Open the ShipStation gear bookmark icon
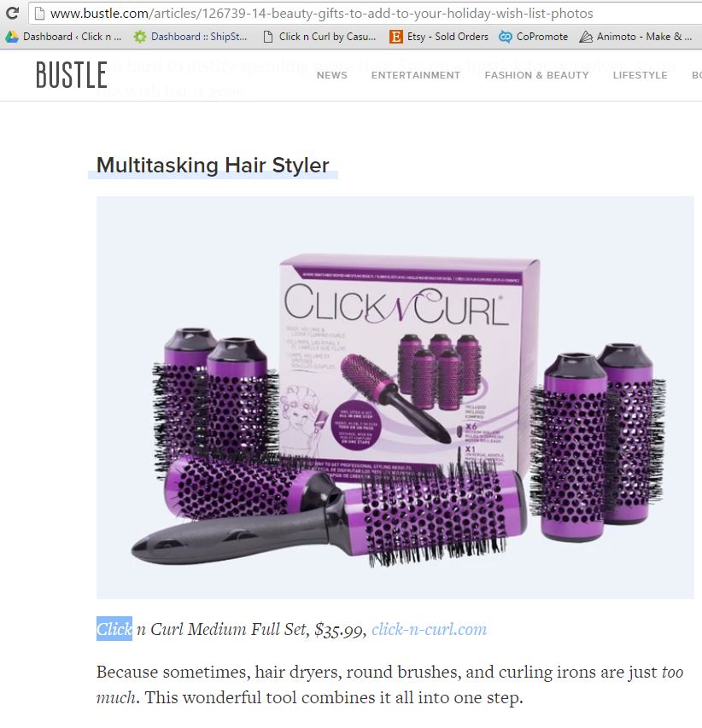The width and height of the screenshot is (702, 728). pyautogui.click(x=140, y=37)
